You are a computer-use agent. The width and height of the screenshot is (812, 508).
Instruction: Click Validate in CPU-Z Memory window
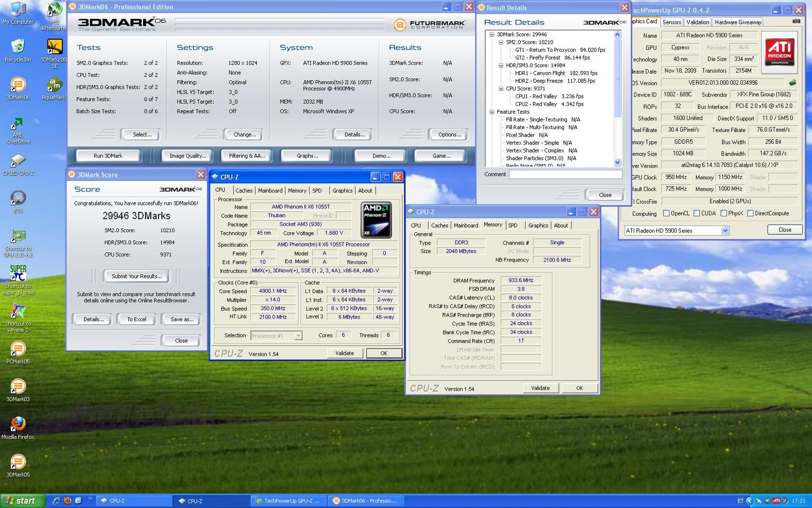540,388
